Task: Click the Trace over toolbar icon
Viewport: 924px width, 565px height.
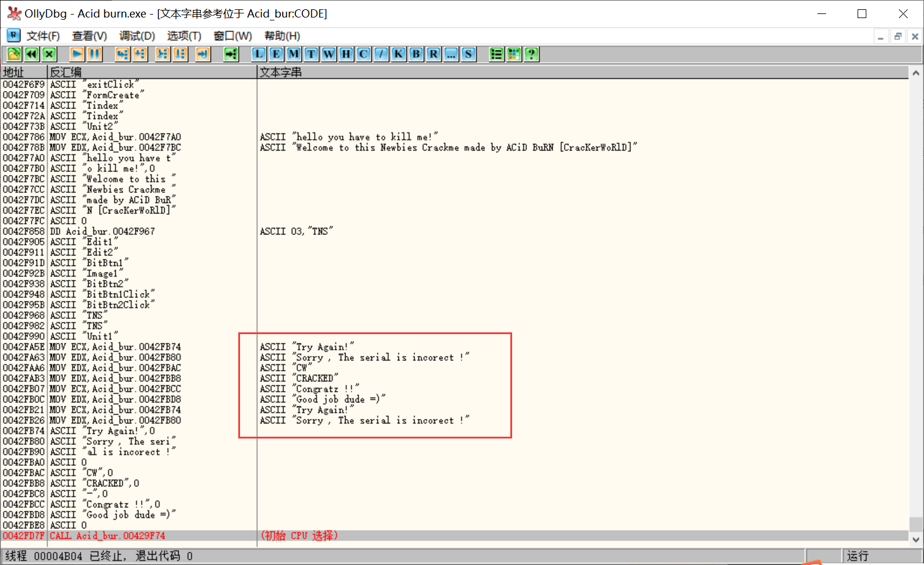Action: (x=181, y=54)
